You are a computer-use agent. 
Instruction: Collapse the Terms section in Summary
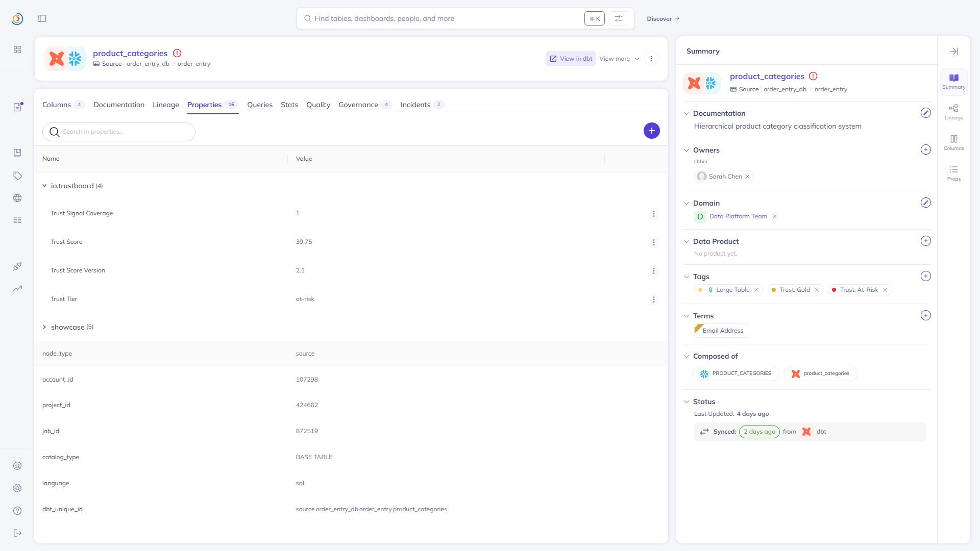[x=687, y=316]
